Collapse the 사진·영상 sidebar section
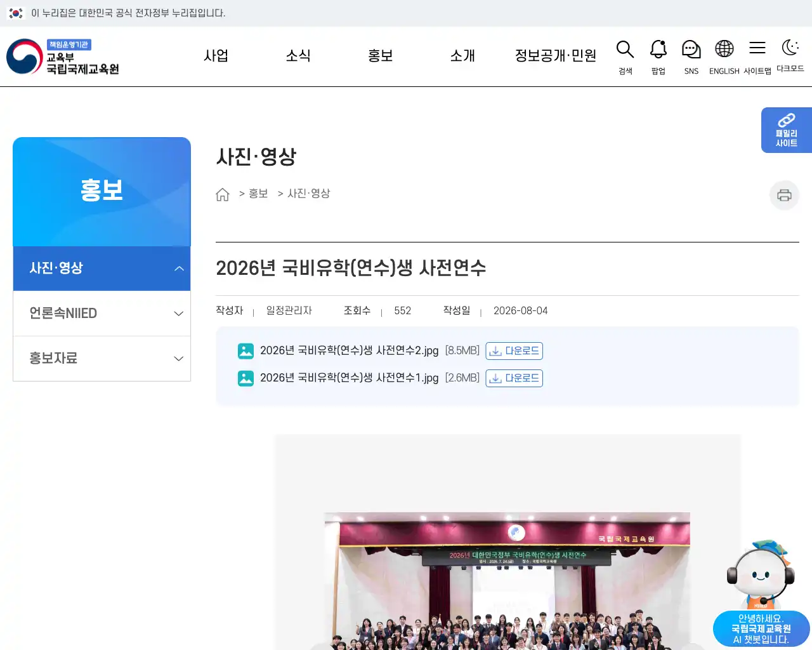The image size is (812, 650). tap(101, 269)
